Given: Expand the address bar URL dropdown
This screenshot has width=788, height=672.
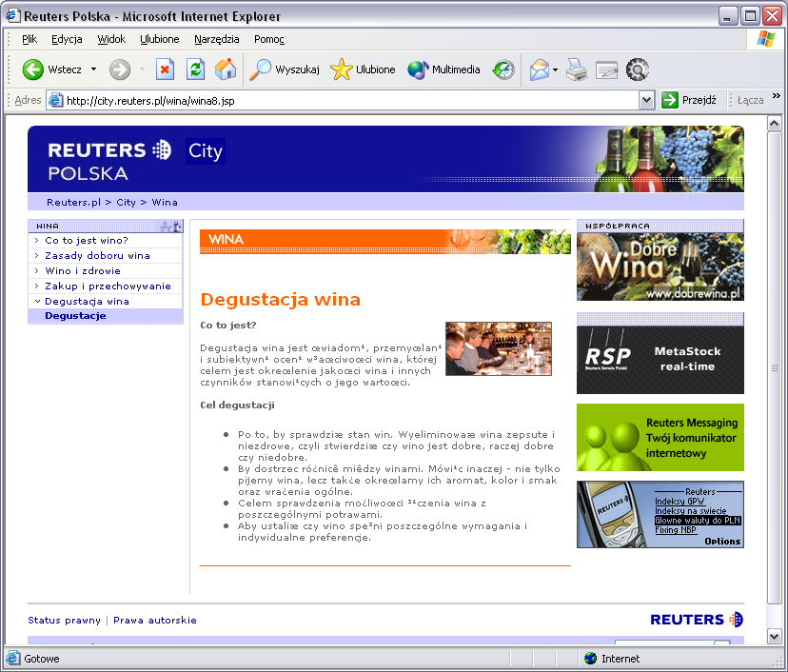Looking at the screenshot, I should tap(647, 100).
